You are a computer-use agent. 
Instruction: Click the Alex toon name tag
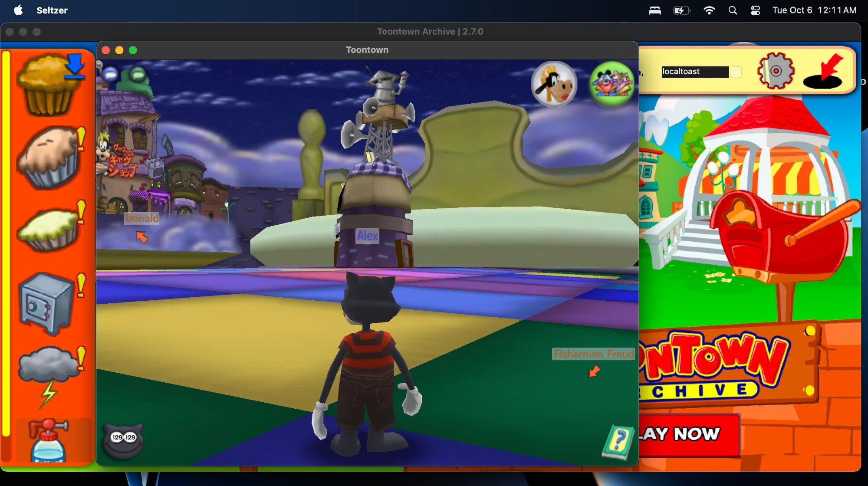tap(368, 236)
